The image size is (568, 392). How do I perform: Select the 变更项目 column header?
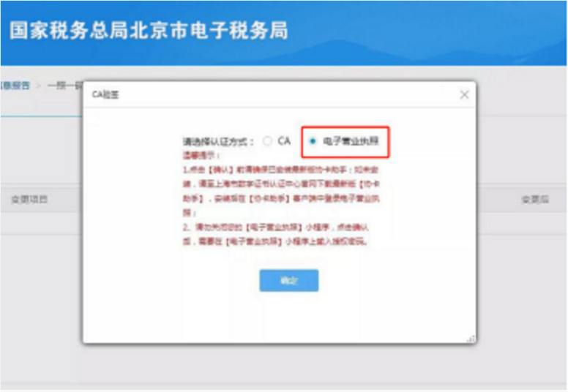tap(29, 199)
